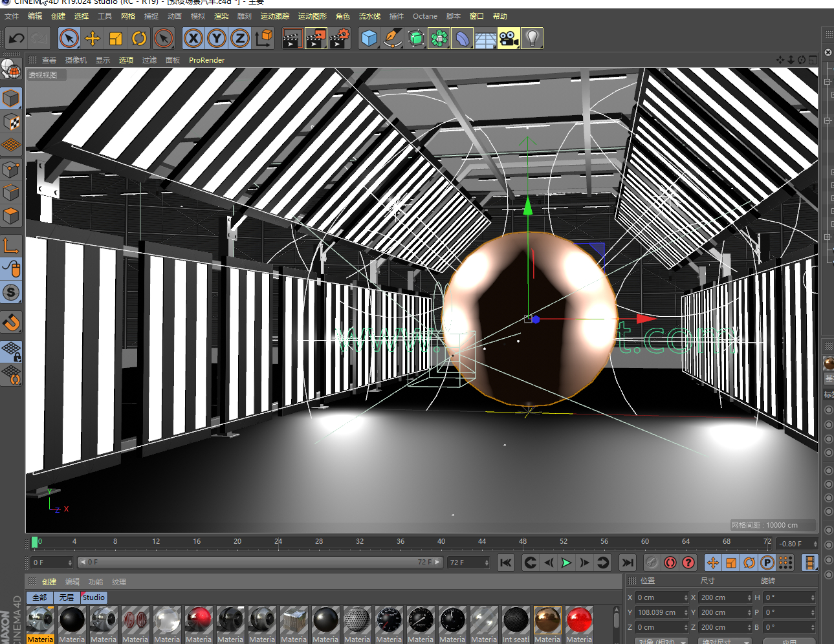
Task: Play the animation forward
Action: click(x=566, y=563)
